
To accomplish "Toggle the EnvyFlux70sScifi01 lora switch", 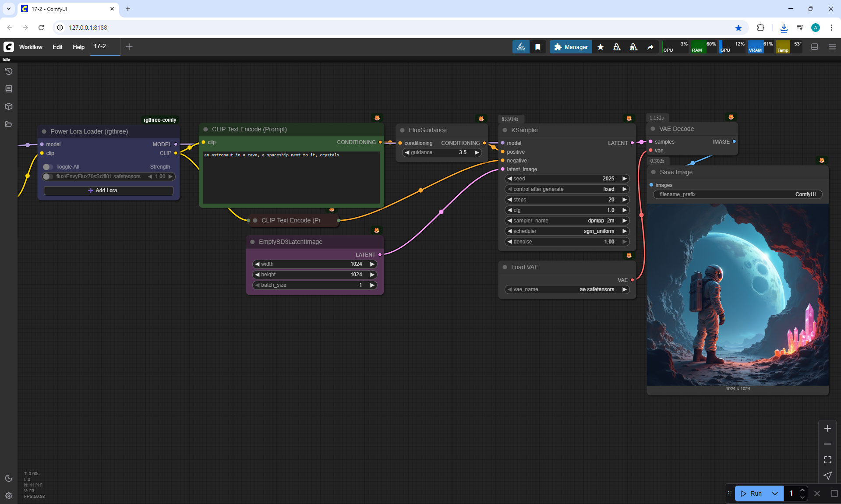I will 48,176.
